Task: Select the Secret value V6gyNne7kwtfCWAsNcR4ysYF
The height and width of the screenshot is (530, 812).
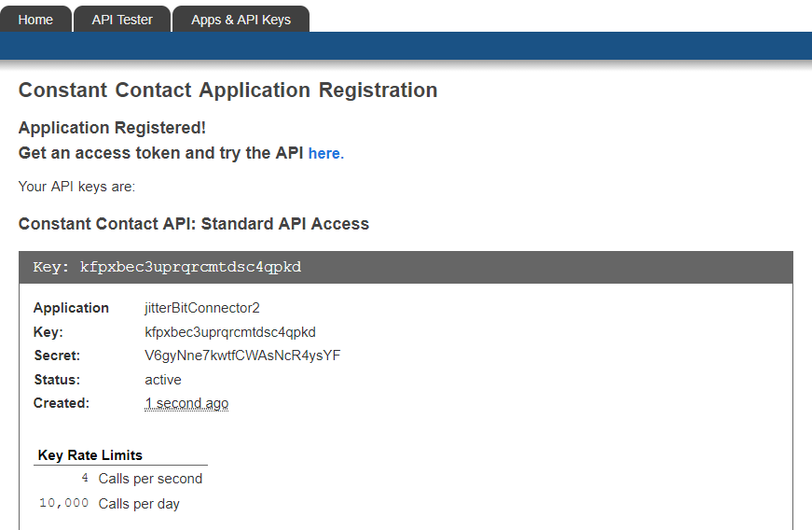Action: click(x=242, y=356)
